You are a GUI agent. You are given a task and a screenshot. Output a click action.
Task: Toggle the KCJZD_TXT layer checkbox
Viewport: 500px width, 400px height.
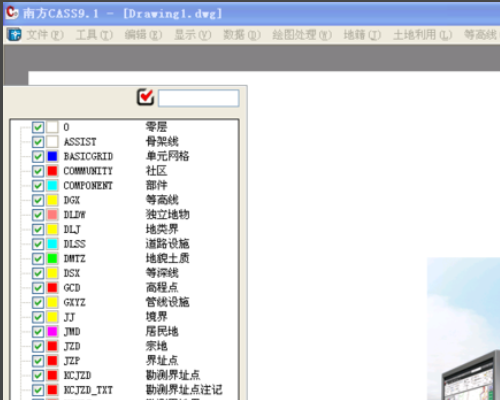(x=38, y=390)
